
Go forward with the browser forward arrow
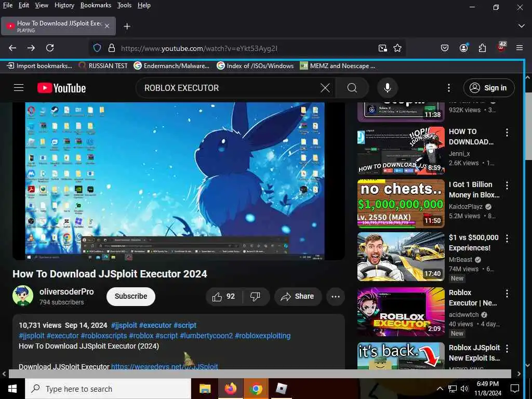pos(31,48)
